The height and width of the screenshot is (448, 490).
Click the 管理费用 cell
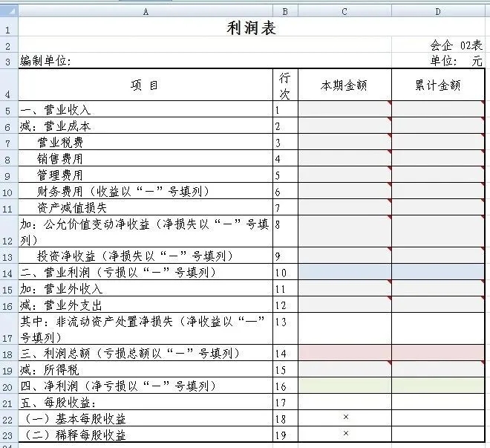(x=146, y=174)
